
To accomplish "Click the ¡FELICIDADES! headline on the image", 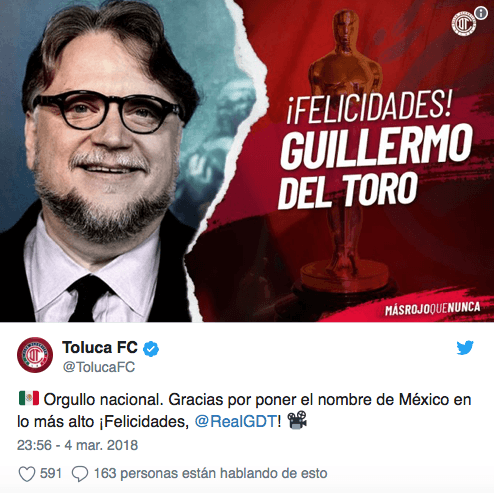I will [369, 107].
